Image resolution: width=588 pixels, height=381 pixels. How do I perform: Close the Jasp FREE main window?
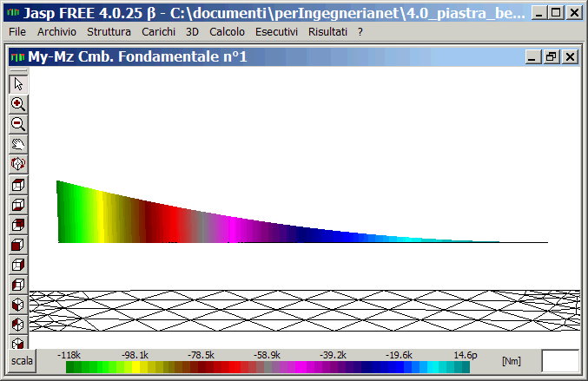pos(574,13)
